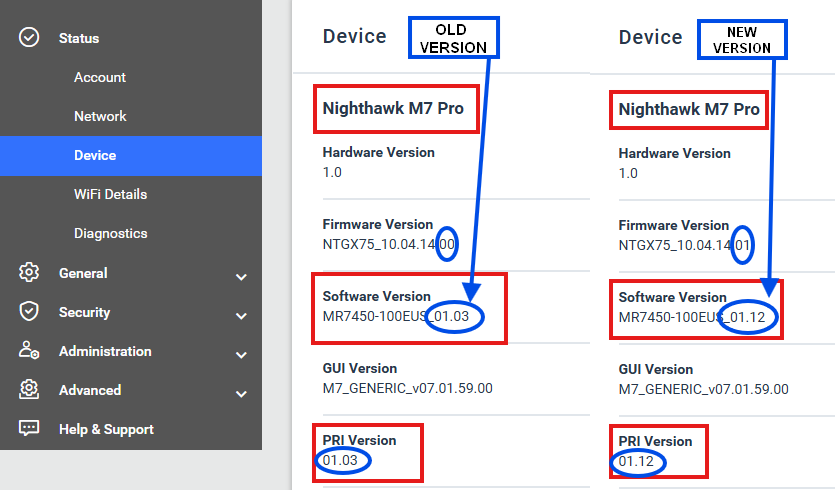Screen dimensions: 835x490
Task: Click the Status checkmark icon
Action: click(x=29, y=38)
